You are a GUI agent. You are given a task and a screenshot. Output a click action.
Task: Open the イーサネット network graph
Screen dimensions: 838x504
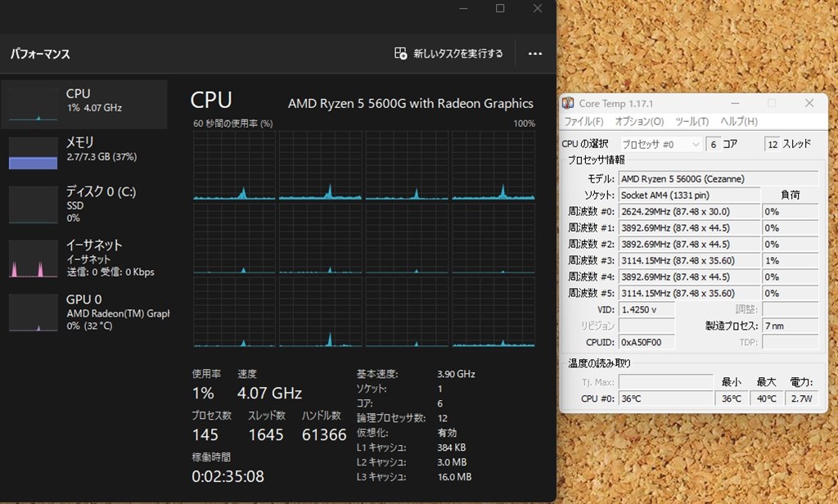pos(34,259)
